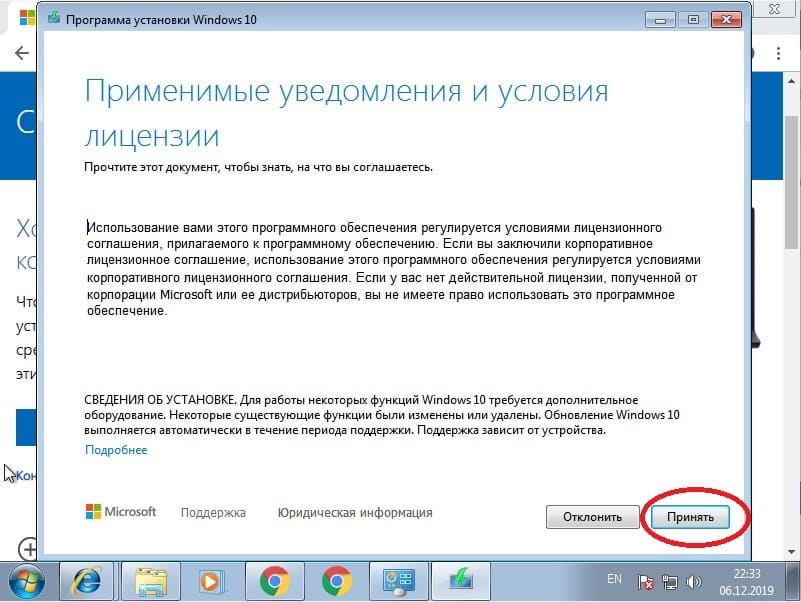Open the Windows Start menu orb
Screen dimensions: 801x602
[x=28, y=580]
